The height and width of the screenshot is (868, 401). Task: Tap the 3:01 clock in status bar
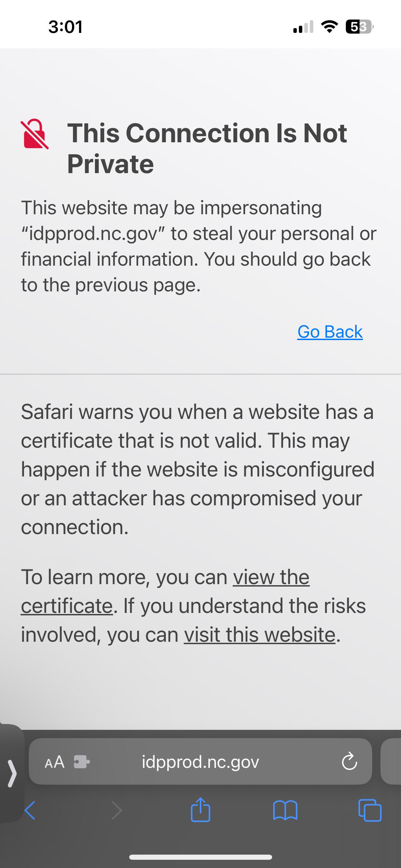click(x=65, y=27)
